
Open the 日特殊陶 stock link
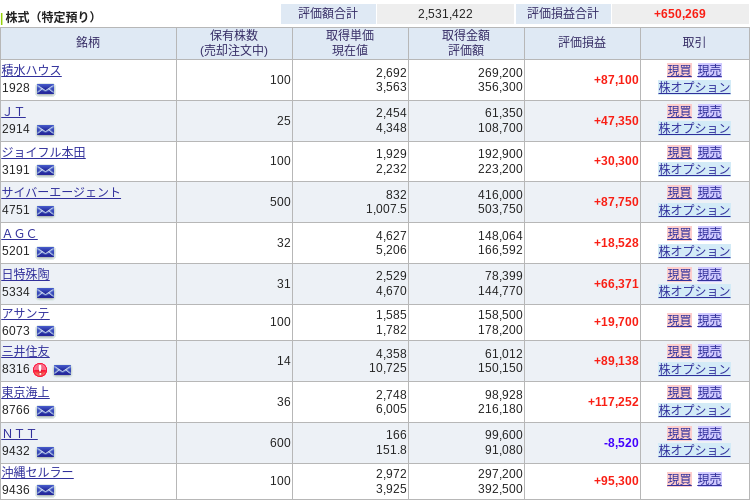[25, 274]
